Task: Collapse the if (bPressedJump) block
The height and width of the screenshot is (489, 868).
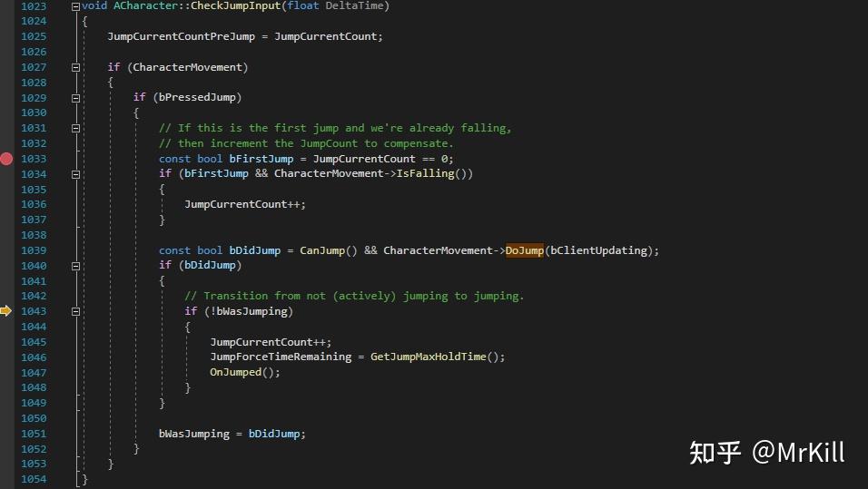Action: pos(76,98)
